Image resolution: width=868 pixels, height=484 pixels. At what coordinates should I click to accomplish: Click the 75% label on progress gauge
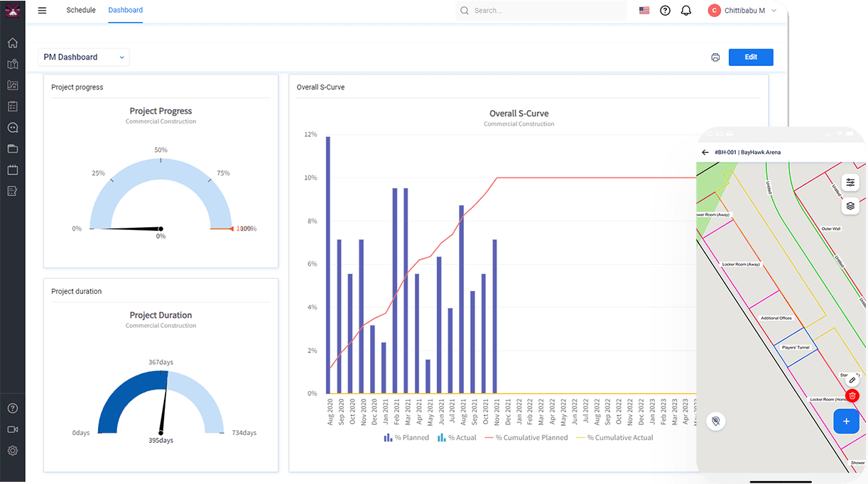point(223,173)
